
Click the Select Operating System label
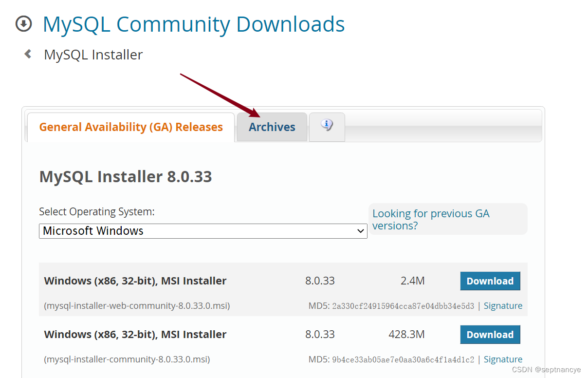pos(97,212)
